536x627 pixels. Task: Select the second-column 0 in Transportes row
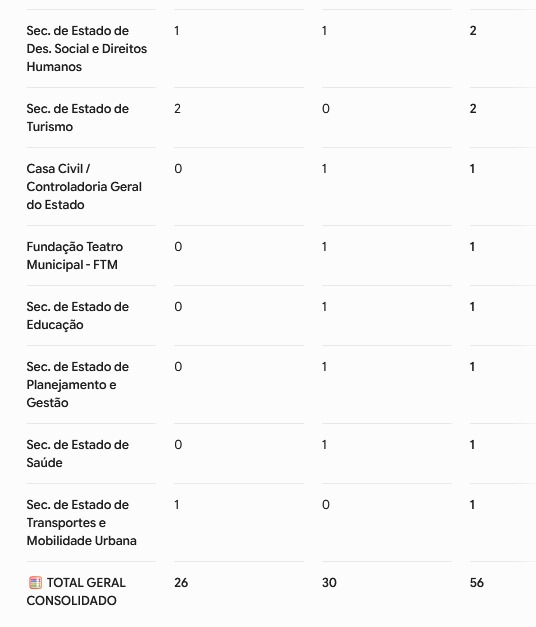tap(326, 505)
